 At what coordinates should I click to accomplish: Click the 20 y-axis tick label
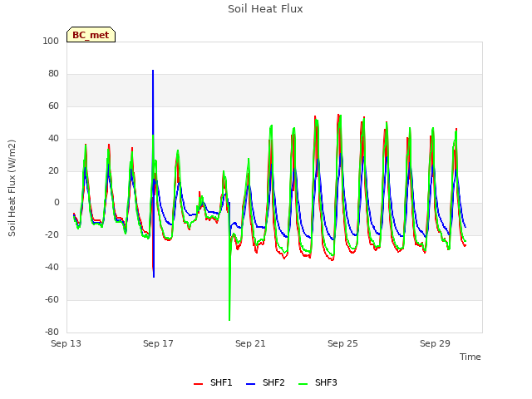click(53, 170)
